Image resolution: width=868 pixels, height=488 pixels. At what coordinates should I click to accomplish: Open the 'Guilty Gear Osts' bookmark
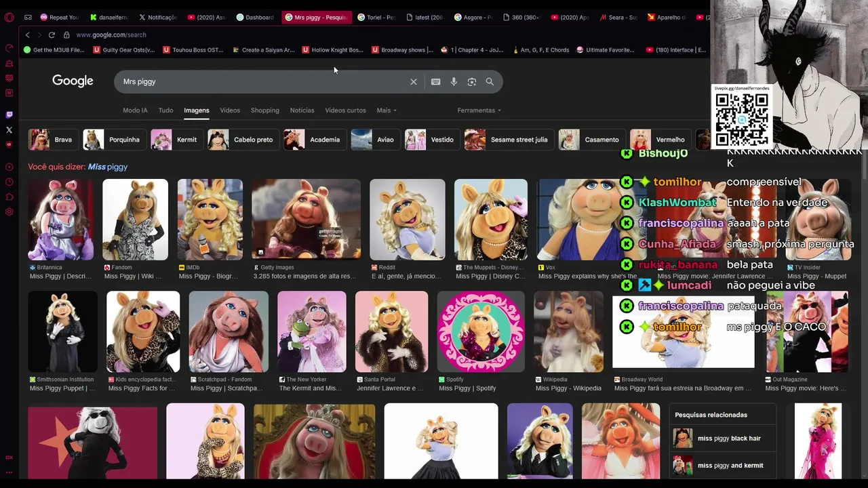[123, 49]
